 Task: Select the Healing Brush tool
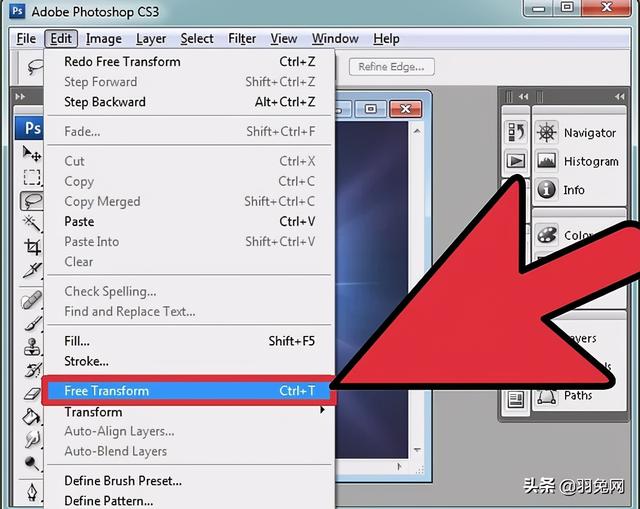[32, 300]
